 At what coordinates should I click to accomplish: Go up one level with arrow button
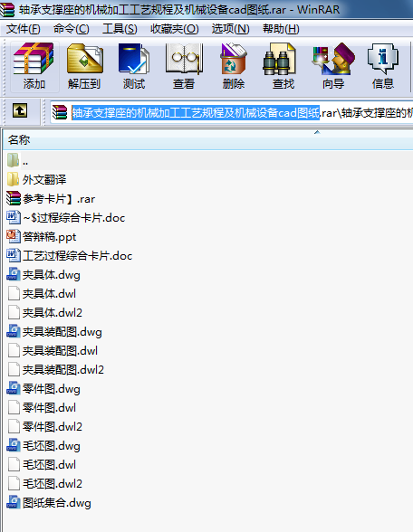20,111
